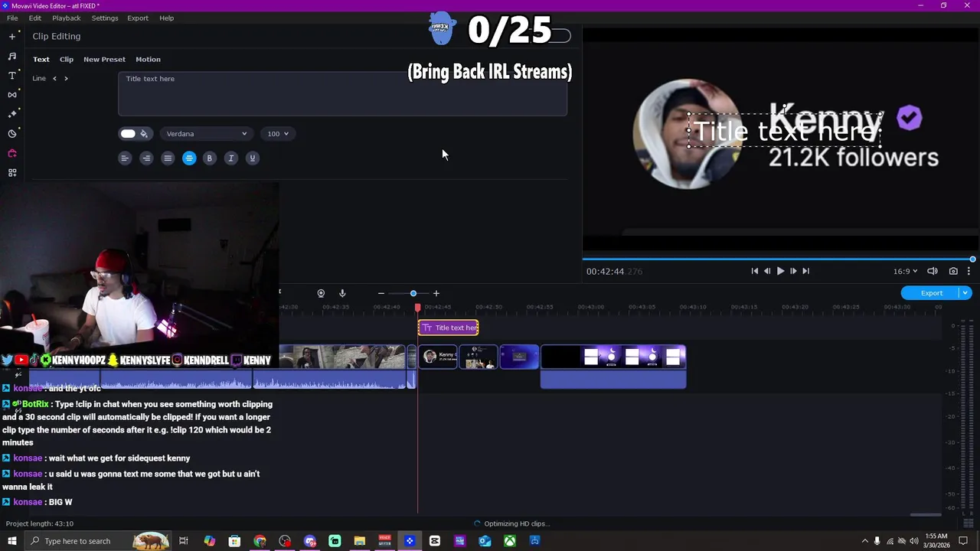Screen dimensions: 980x551
Task: Open preview more options three dots
Action: 969,271
